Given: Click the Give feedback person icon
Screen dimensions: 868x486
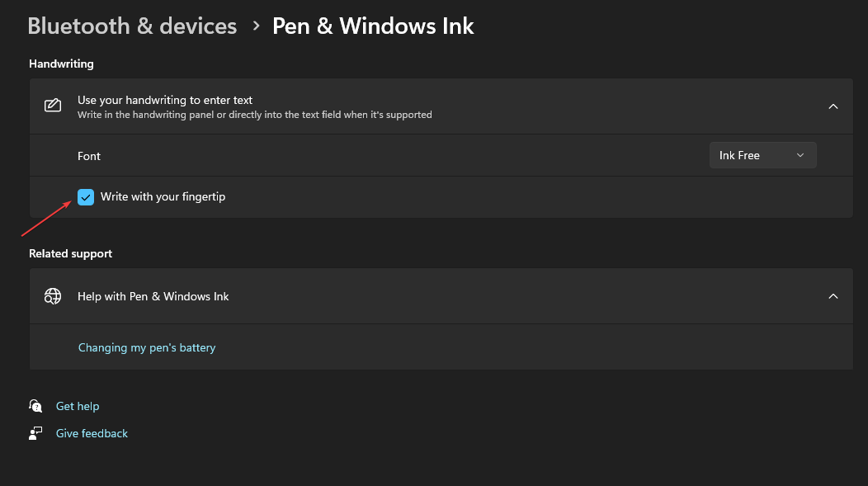Looking at the screenshot, I should [x=35, y=432].
